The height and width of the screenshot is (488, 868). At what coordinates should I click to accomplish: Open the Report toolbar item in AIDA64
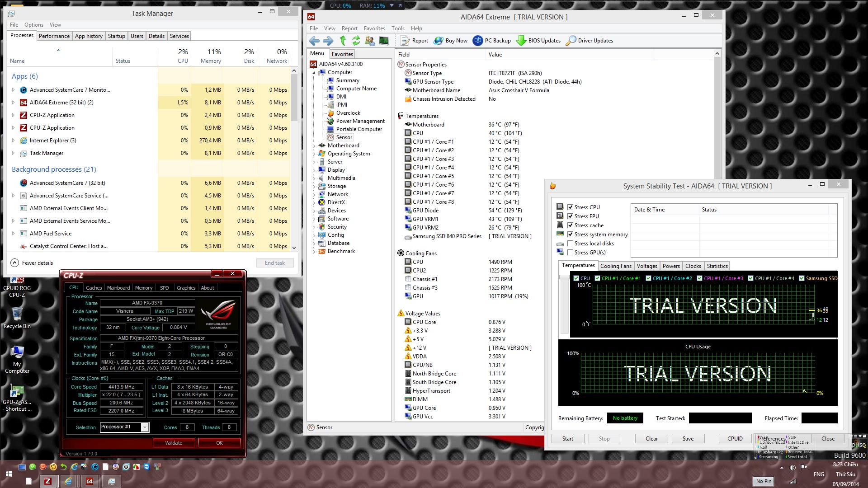415,41
